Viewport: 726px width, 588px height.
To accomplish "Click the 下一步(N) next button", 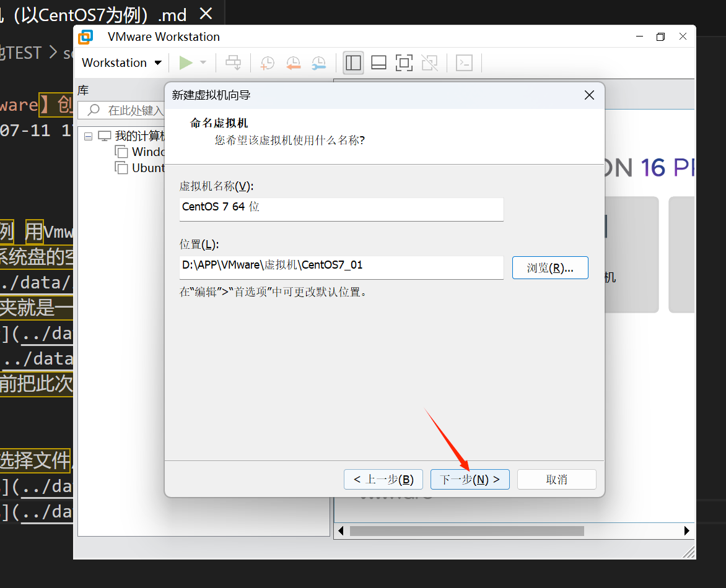I will (x=470, y=479).
